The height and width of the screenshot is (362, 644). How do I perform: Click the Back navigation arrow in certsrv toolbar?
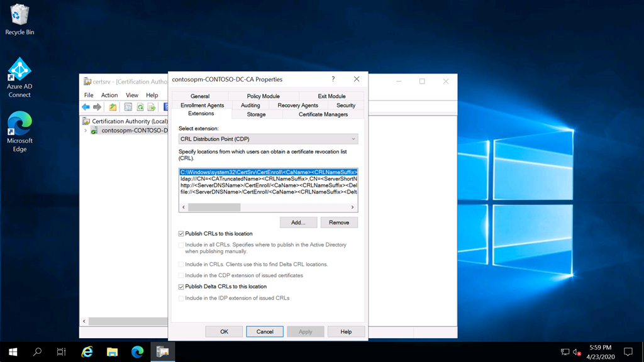(x=85, y=107)
